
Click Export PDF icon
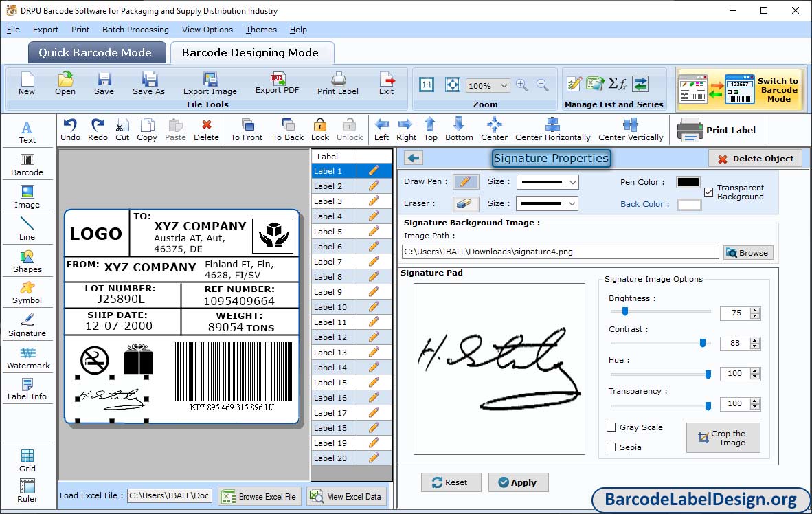(x=277, y=83)
